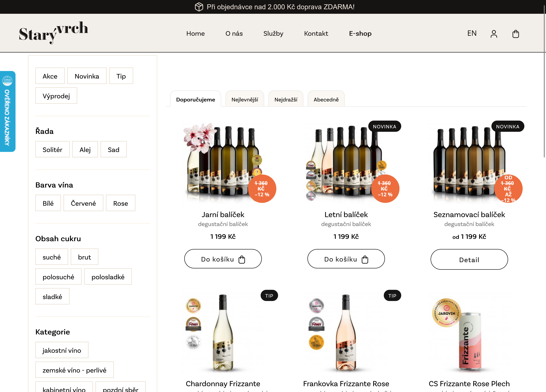Image resolution: width=546 pixels, height=392 pixels.
Task: Toggle the Výprodej filter
Action: click(56, 96)
